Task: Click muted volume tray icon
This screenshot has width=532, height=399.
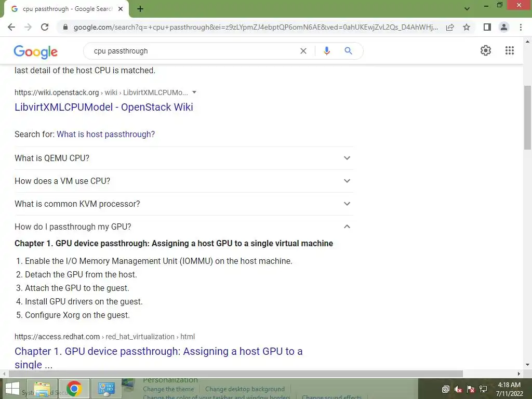Action: 458,389
